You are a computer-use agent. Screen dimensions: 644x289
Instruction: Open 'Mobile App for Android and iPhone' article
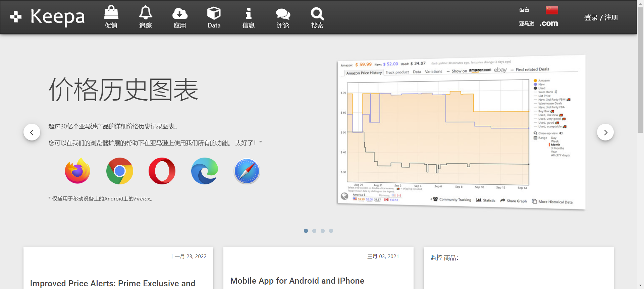(x=297, y=281)
